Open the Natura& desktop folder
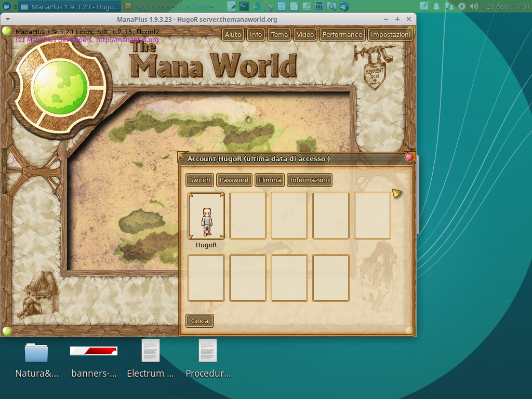The image size is (532, 399). [37, 361]
